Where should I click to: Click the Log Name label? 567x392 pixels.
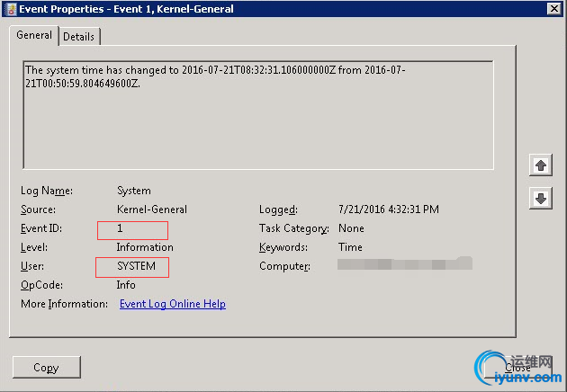pyautogui.click(x=47, y=191)
